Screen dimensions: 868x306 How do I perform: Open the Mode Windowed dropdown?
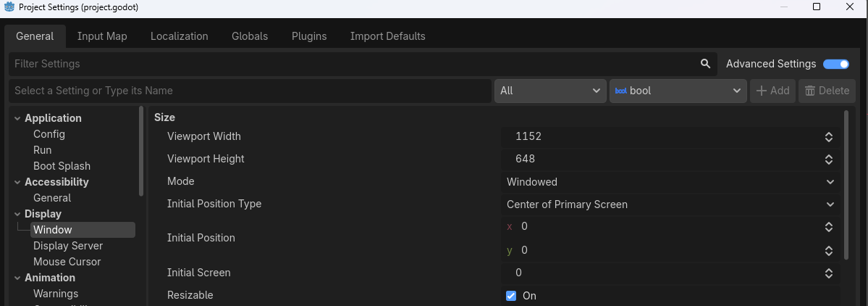coord(670,182)
